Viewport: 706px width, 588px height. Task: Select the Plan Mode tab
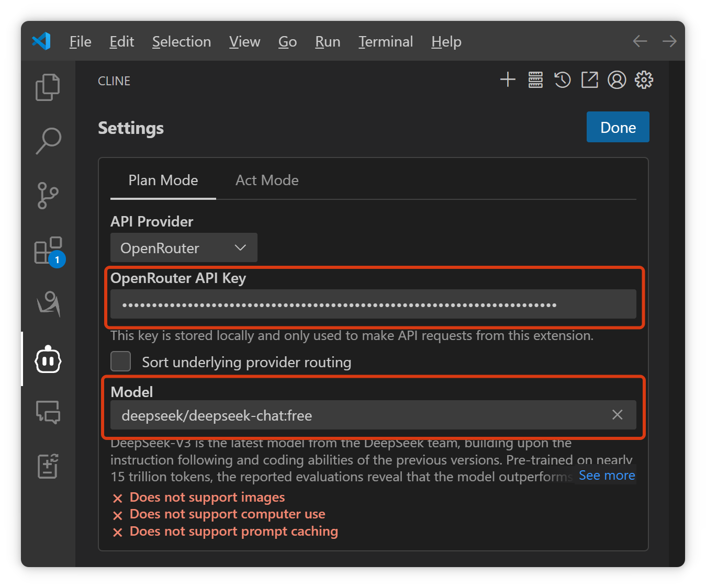pyautogui.click(x=163, y=180)
